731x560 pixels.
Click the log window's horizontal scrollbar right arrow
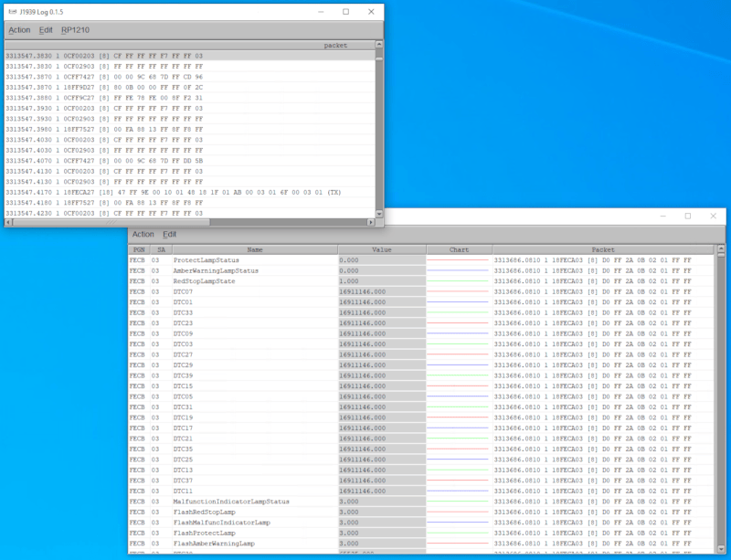(x=371, y=222)
